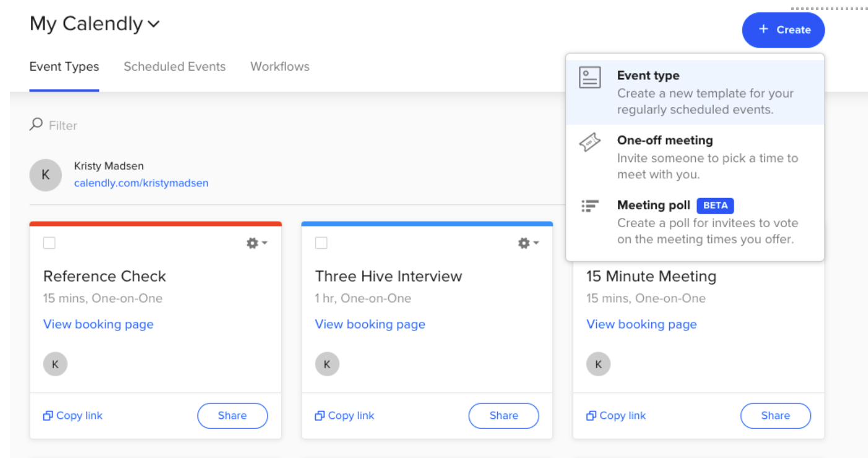Image resolution: width=868 pixels, height=458 pixels.
Task: Share the 15 Minute Meeting event
Action: 776,416
